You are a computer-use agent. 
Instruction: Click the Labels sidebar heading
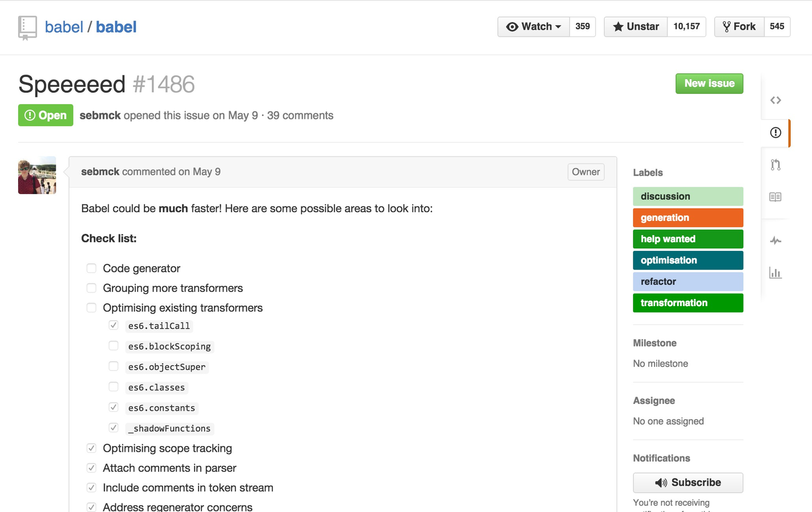[648, 173]
